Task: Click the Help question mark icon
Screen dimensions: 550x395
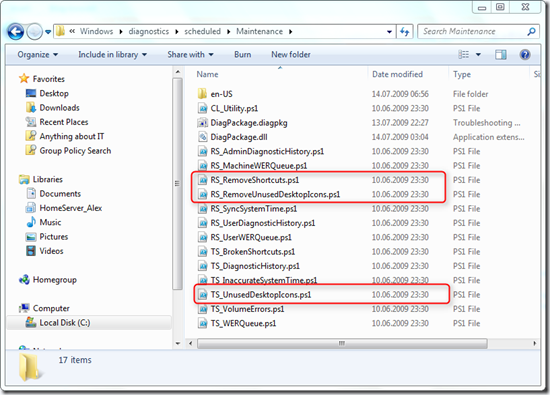Action: click(x=525, y=54)
